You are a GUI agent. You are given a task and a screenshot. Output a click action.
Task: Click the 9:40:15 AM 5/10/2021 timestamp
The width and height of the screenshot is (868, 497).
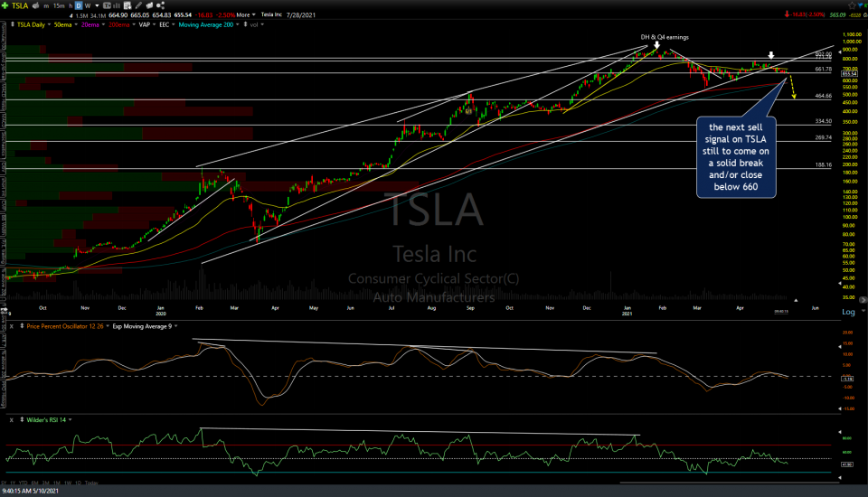(x=31, y=491)
